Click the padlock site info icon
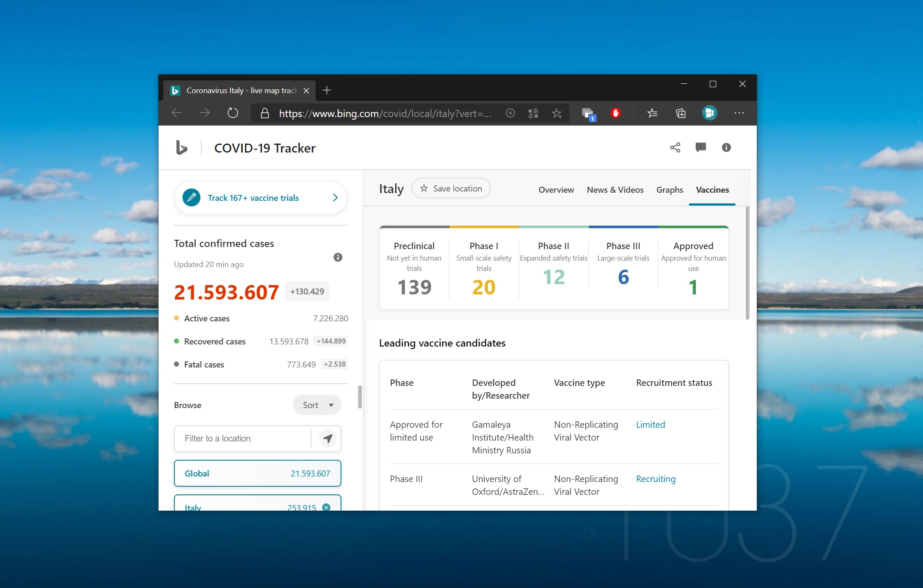Viewport: 923px width, 588px height. click(265, 113)
